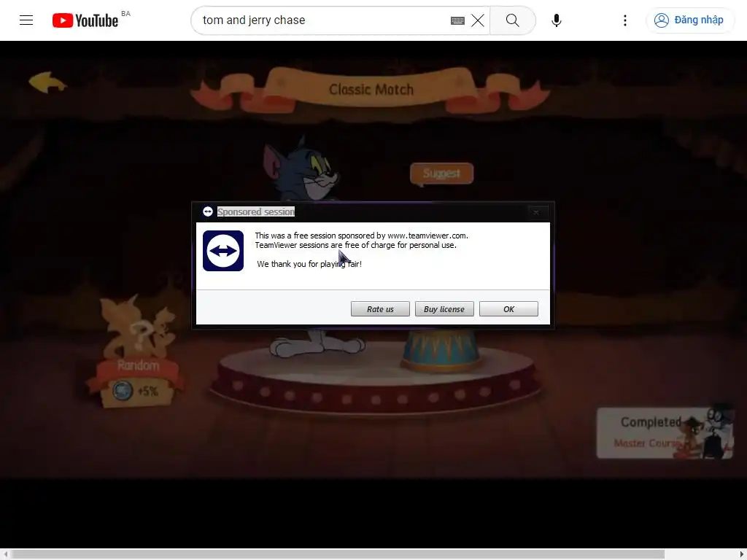Viewport: 747px width, 560px height.
Task: Click the horizontal scrollbar thumb
Action: click(338, 554)
